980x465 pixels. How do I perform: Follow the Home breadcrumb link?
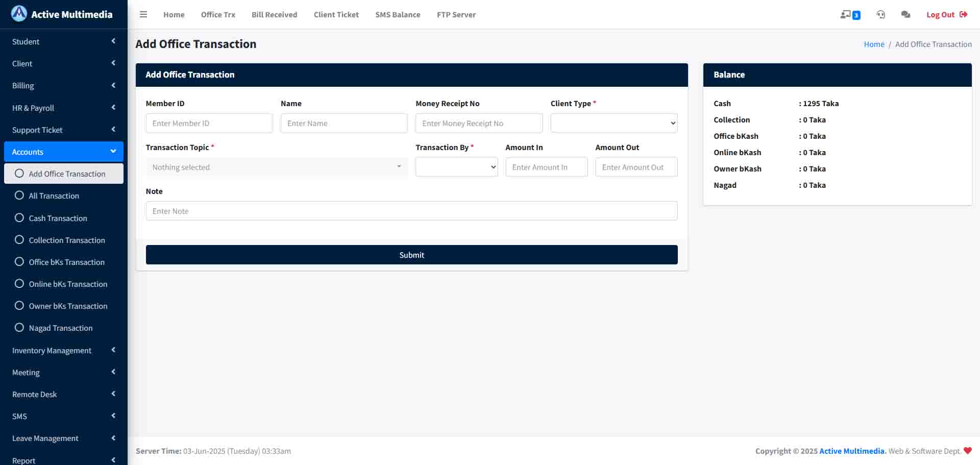[874, 44]
